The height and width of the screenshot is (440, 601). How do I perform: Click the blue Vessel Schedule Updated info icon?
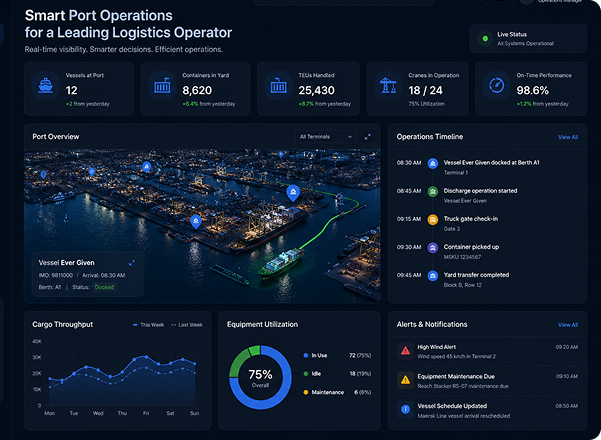coord(405,409)
